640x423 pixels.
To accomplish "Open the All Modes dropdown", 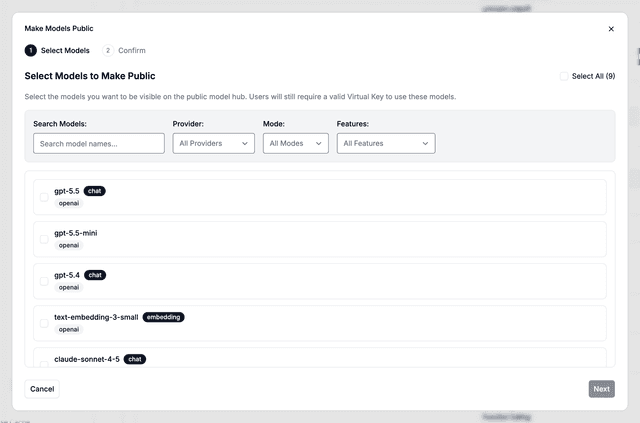I will [x=296, y=143].
